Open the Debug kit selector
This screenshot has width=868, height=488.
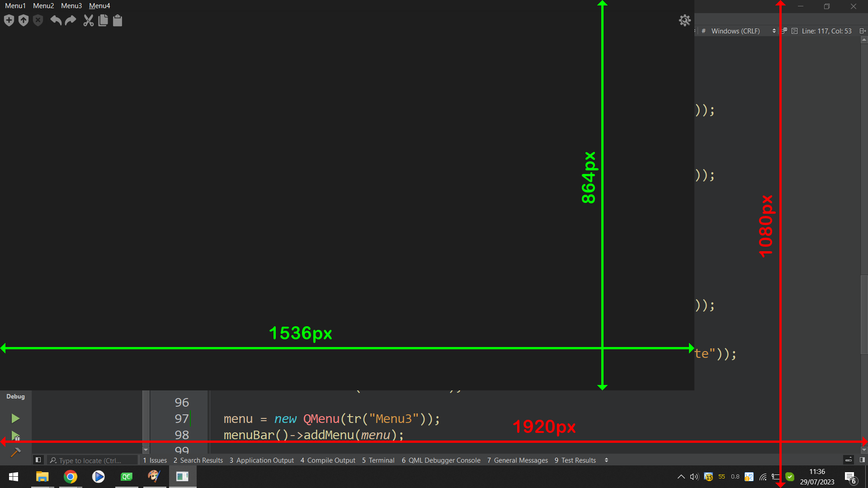click(x=15, y=396)
